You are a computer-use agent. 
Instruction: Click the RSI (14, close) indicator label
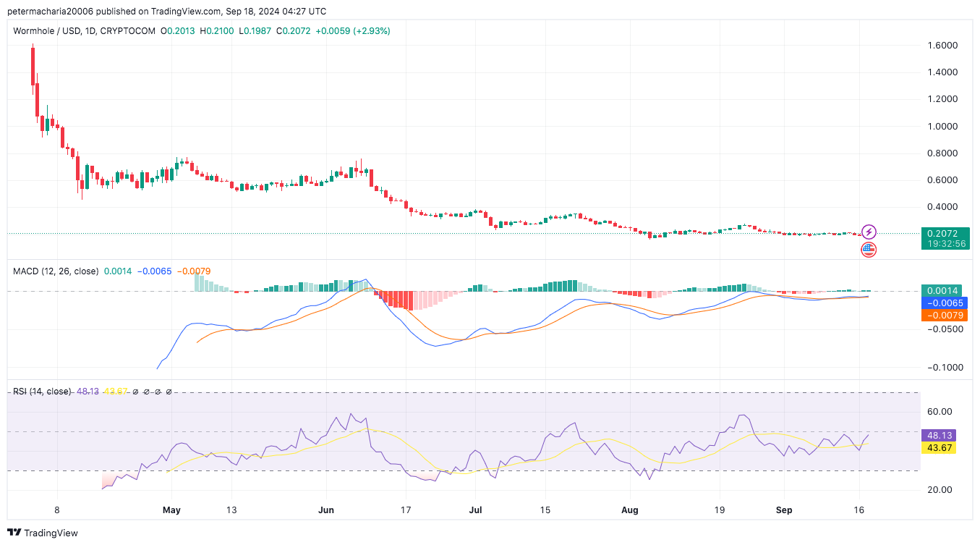pos(42,392)
